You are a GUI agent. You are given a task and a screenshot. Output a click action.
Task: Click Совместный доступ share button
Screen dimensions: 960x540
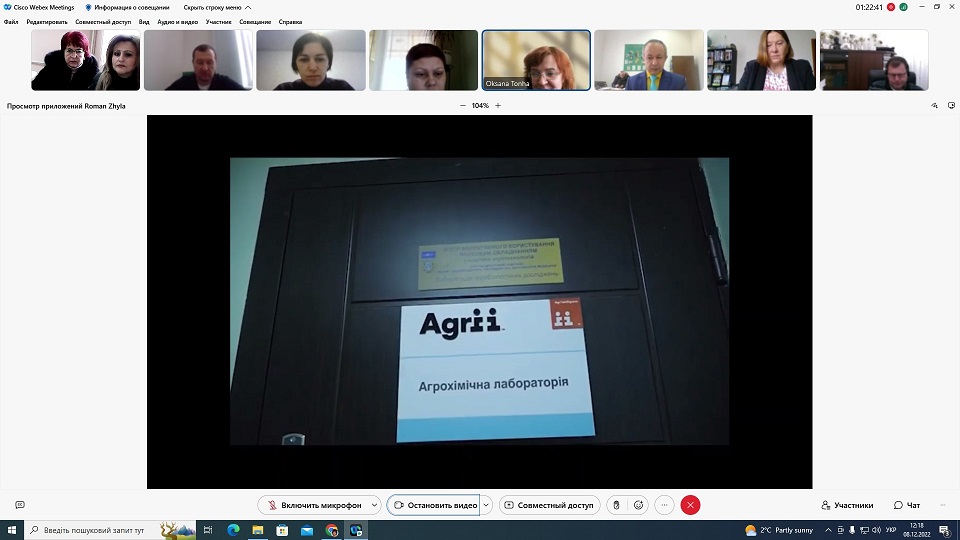coord(549,505)
